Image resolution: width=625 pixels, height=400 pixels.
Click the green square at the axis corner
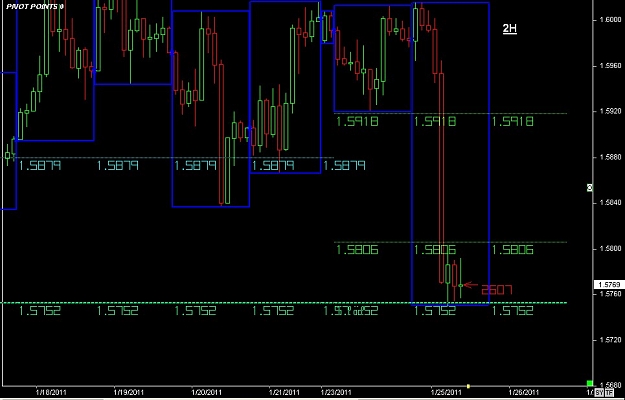(590, 384)
